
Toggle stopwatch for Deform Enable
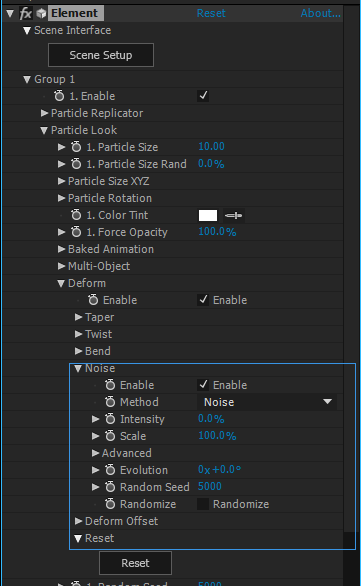[93, 300]
